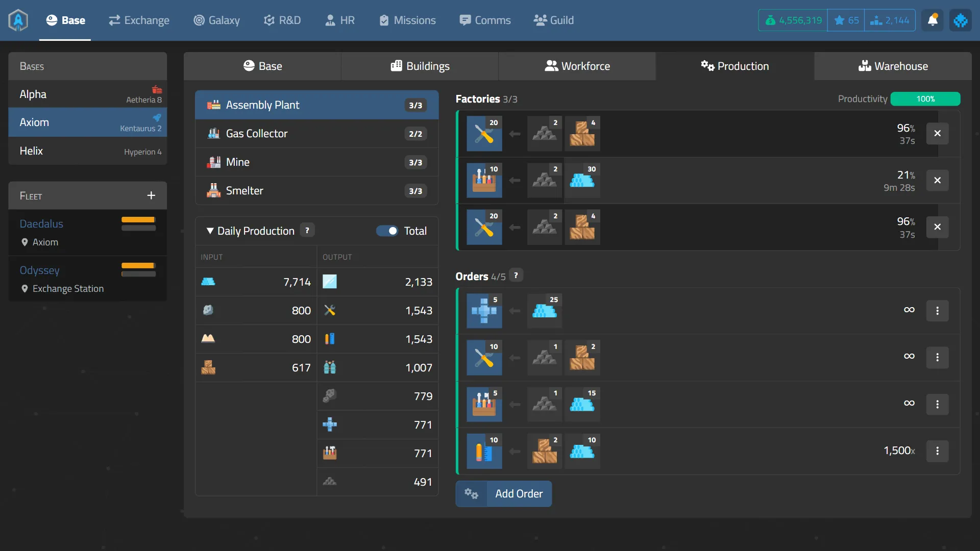Viewport: 980px width, 551px height.
Task: Go to the HR menu
Action: coord(340,20)
